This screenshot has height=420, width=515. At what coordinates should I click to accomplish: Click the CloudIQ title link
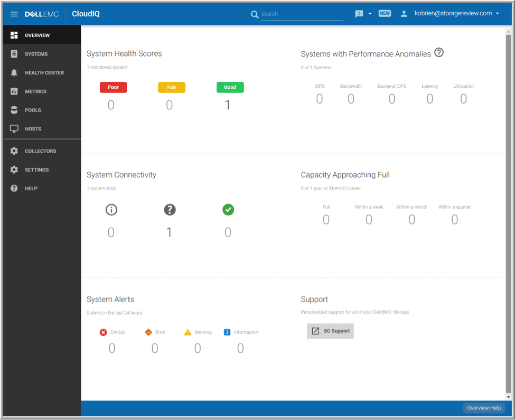coord(86,14)
